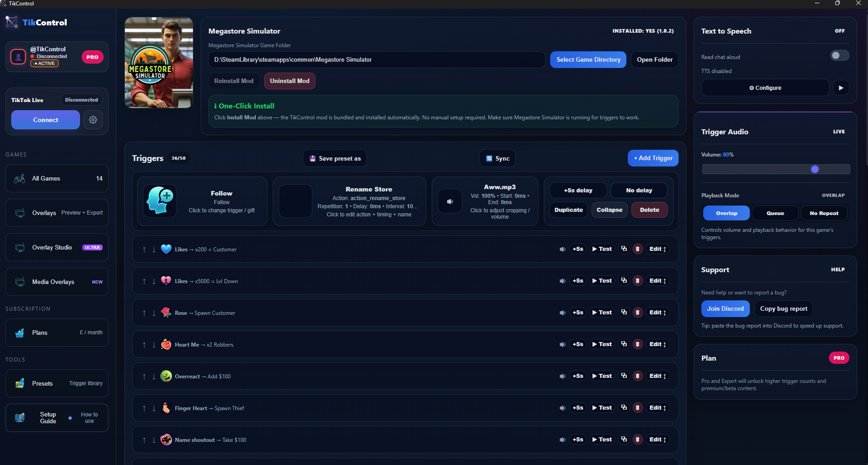This screenshot has height=465, width=868.
Task: Add +5s to Heart Me trigger
Action: (577, 344)
